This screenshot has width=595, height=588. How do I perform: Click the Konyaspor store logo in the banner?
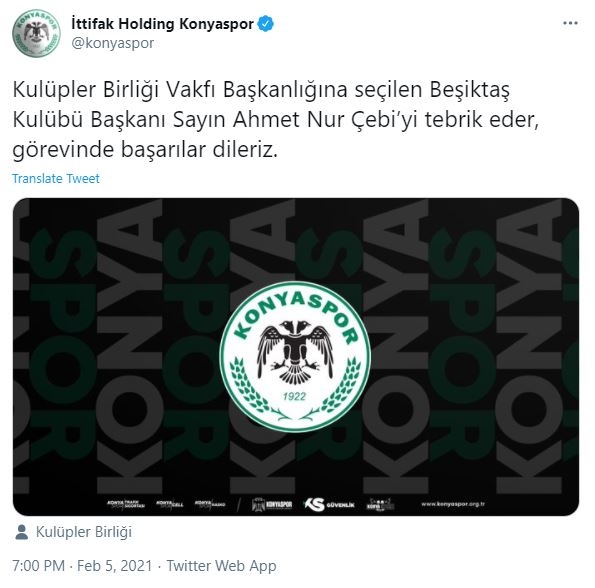click(272, 505)
